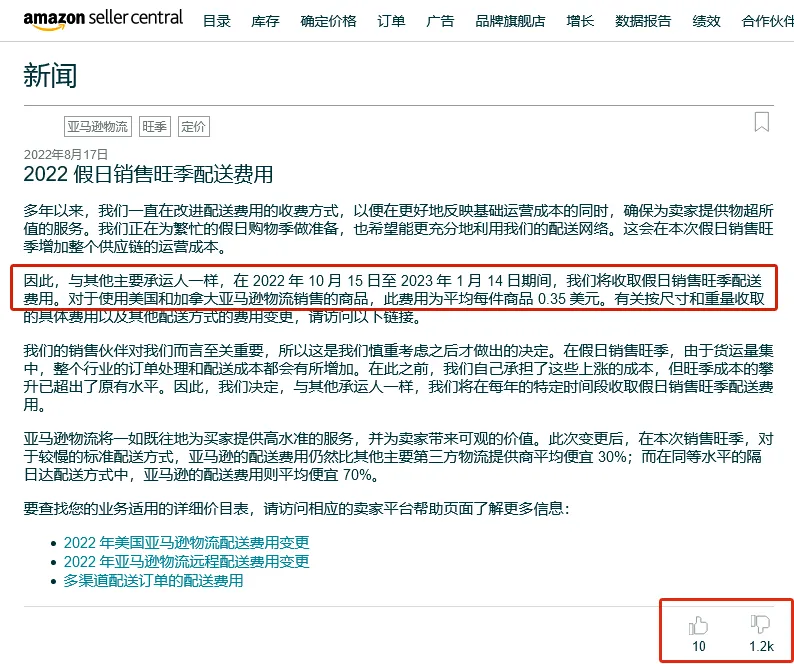The width and height of the screenshot is (794, 664).
Task: Open the 合作伙伴 menu
Action: pos(768,21)
